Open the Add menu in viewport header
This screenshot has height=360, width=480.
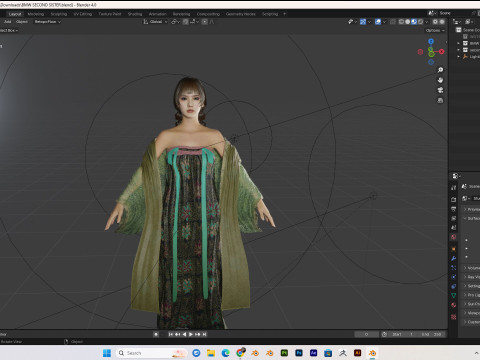pyautogui.click(x=7, y=22)
